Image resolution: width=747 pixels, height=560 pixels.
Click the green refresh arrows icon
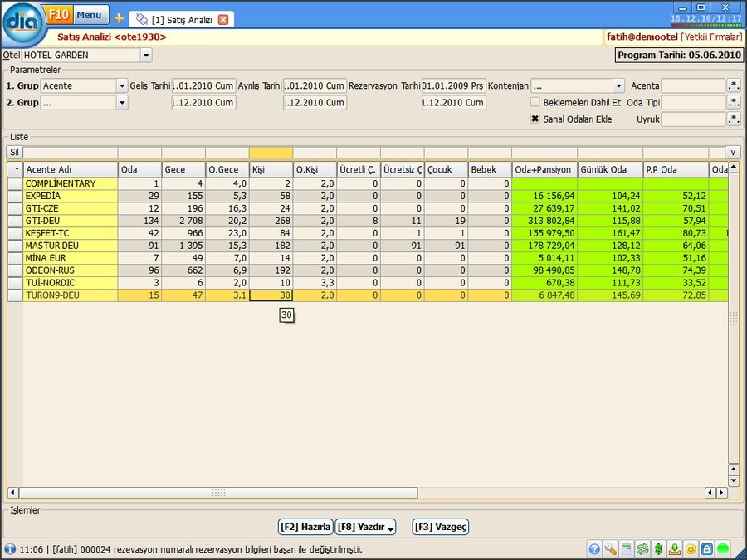tap(642, 549)
